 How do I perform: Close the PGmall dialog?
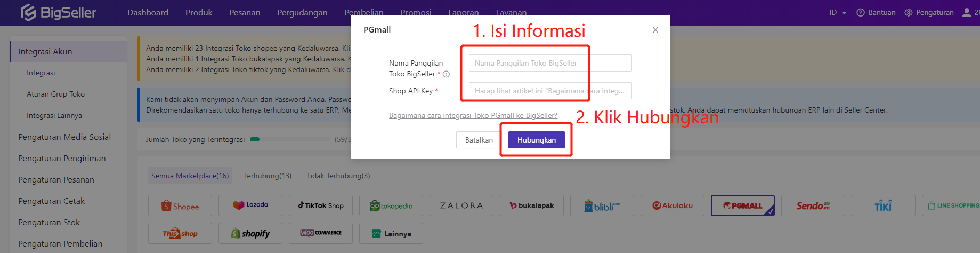click(655, 30)
